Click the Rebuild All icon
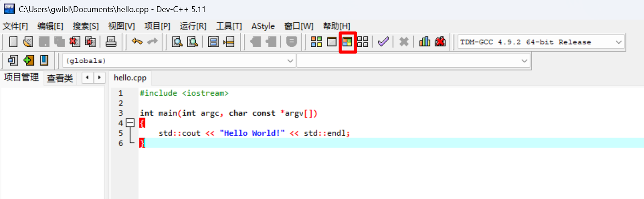 point(363,42)
